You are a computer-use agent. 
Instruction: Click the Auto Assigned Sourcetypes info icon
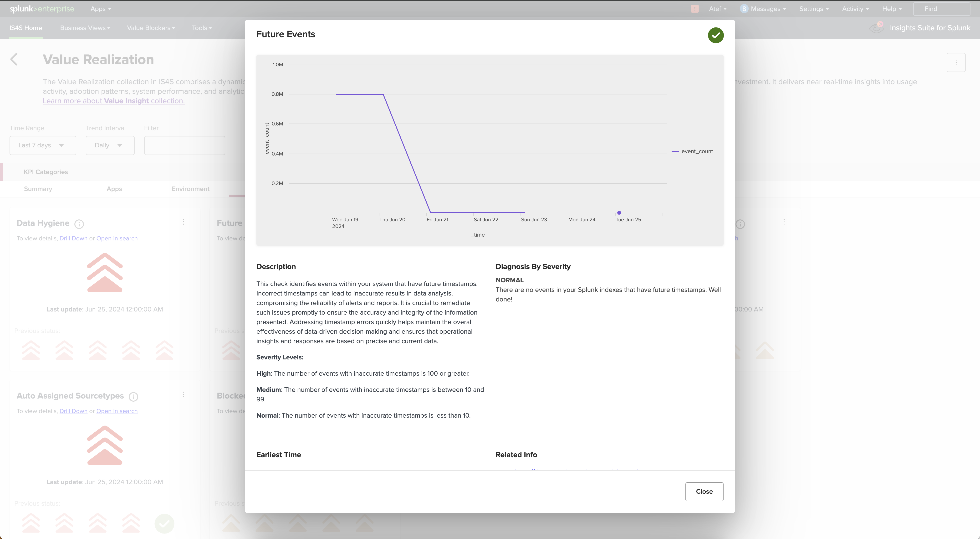click(x=133, y=397)
